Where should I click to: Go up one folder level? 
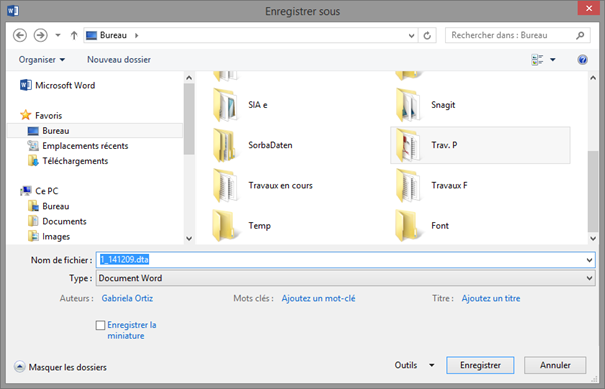(74, 36)
